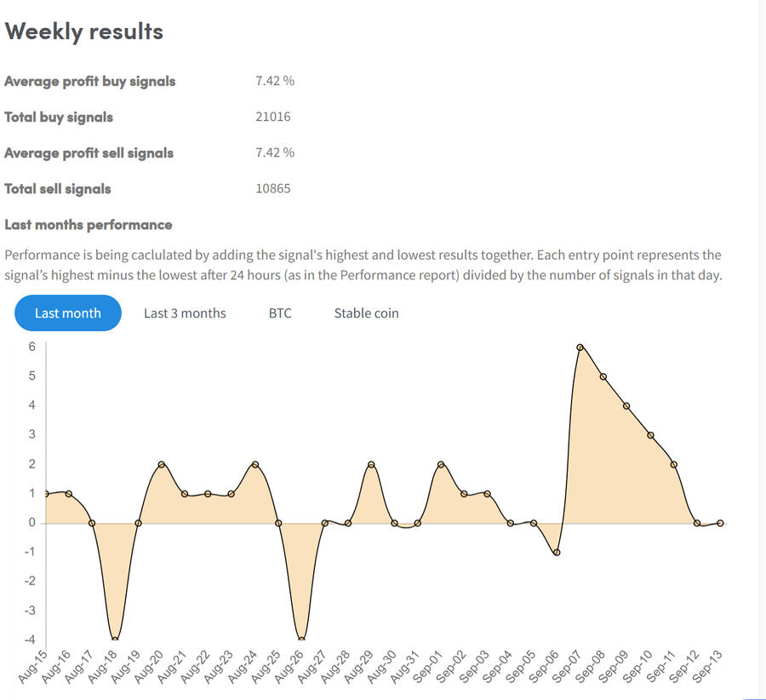Click the Aug-18 lowest data point
The image size is (766, 700).
[115, 640]
